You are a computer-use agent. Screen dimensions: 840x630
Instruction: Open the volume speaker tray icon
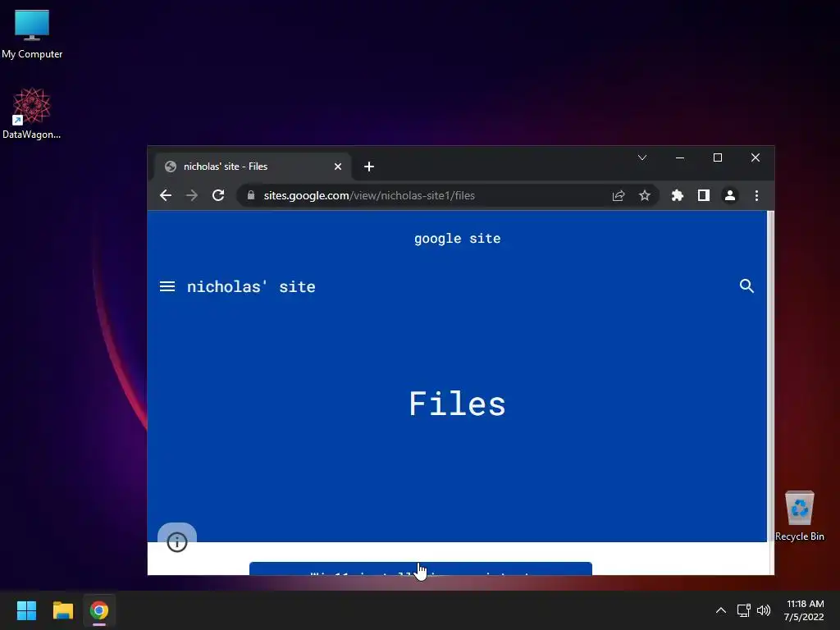coord(764,610)
